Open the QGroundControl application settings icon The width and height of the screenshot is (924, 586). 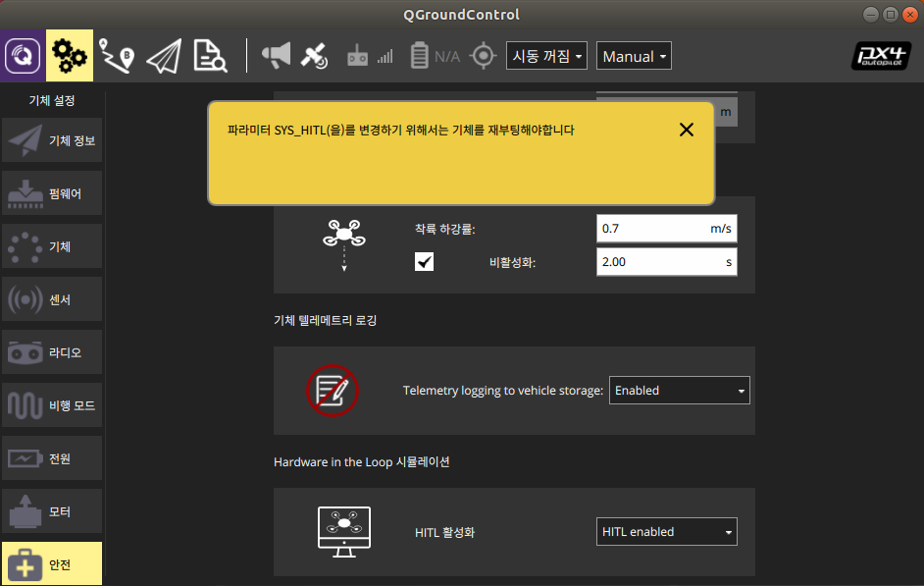[23, 55]
